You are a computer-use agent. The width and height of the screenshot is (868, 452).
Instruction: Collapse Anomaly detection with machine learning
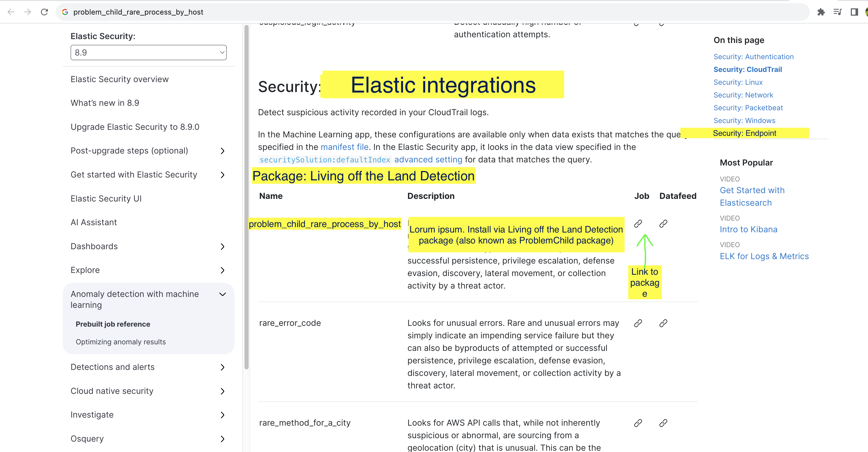point(222,294)
